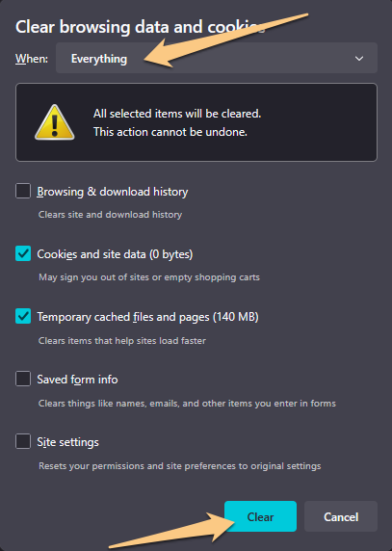Click the Site settings label text
The width and height of the screenshot is (392, 551).
[x=67, y=442]
